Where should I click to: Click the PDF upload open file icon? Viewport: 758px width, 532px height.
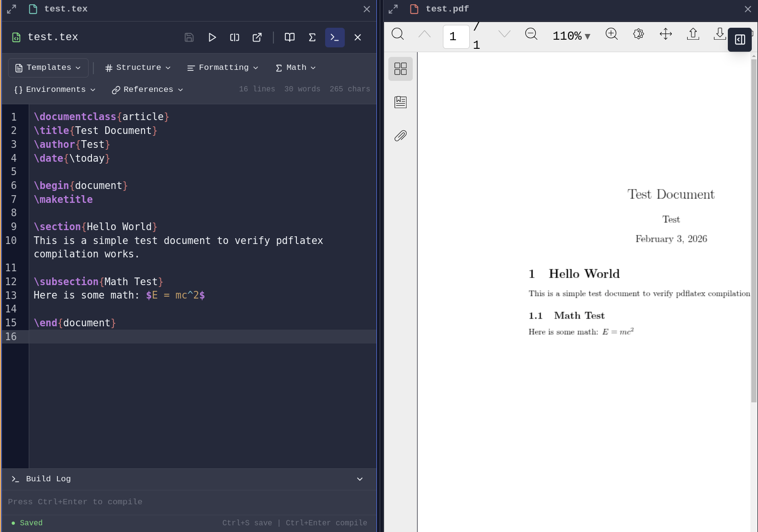pos(693,34)
